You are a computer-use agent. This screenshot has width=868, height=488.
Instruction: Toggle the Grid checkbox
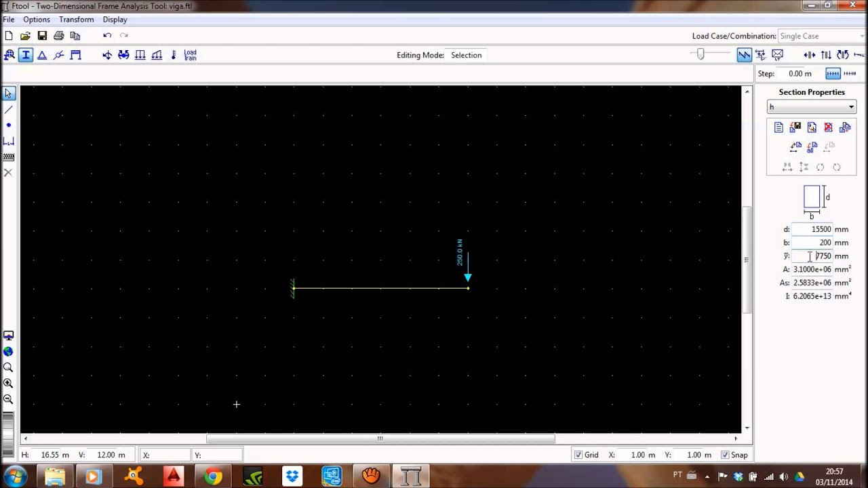pos(578,455)
